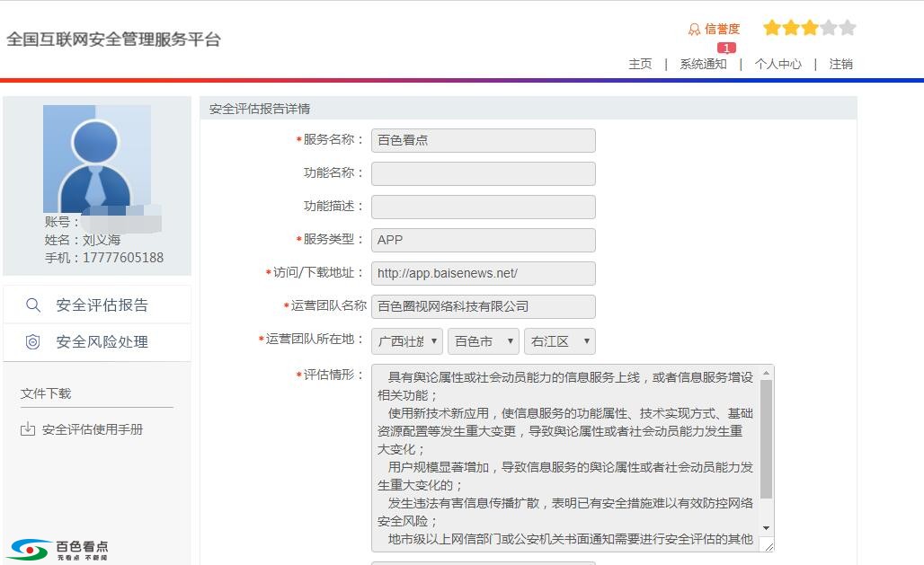The width and height of the screenshot is (924, 565).
Task: Click the 全国互联网安全管理服务平台 title
Action: tap(114, 40)
